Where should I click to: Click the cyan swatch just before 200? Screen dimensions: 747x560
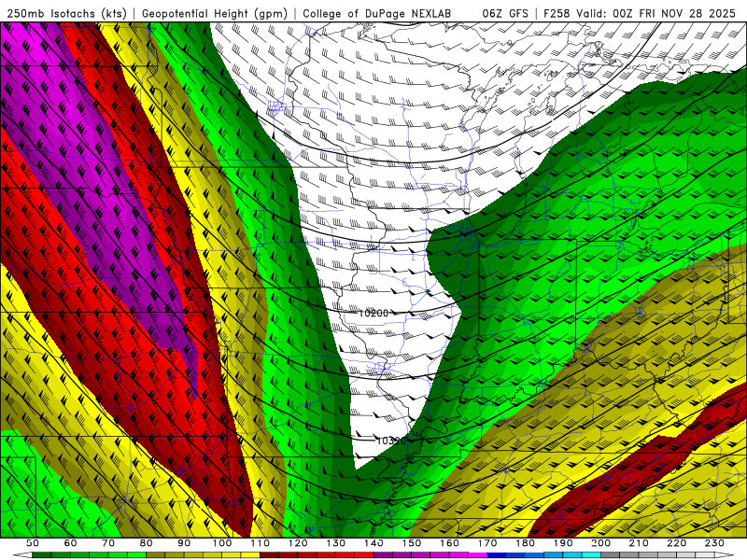pos(592,555)
